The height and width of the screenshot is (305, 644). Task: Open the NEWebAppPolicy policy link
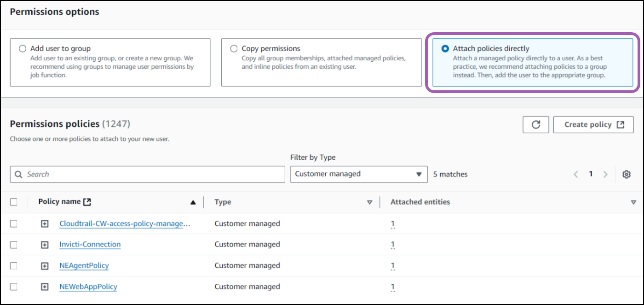(88, 287)
